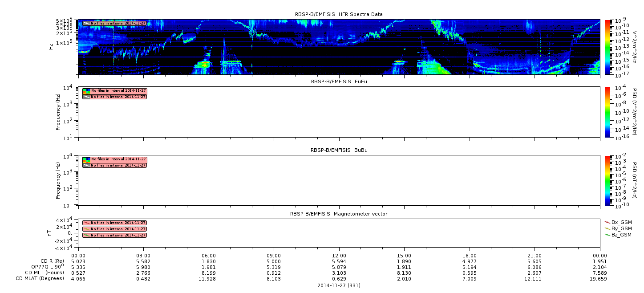Click the BuBu PSD colorbar
The height and width of the screenshot is (293, 644).
607,180
